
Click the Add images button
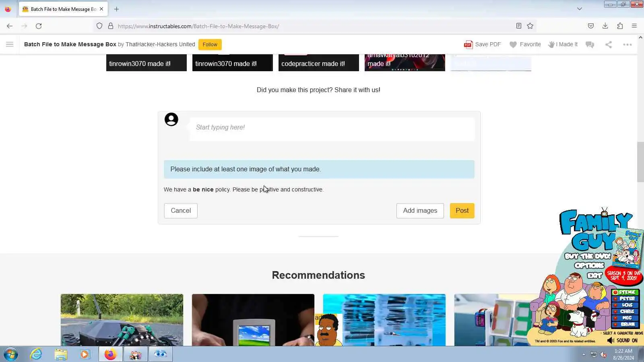click(x=420, y=211)
